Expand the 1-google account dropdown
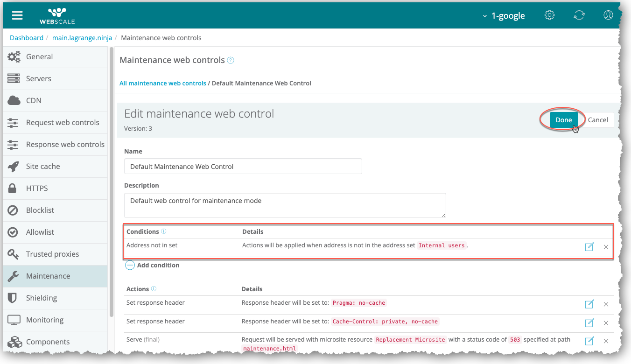 [x=504, y=15]
